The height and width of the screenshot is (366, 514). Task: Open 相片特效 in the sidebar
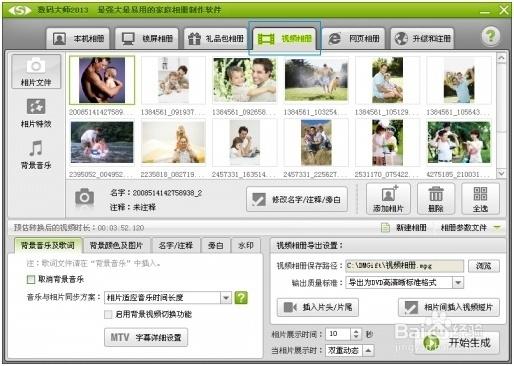coord(36,113)
